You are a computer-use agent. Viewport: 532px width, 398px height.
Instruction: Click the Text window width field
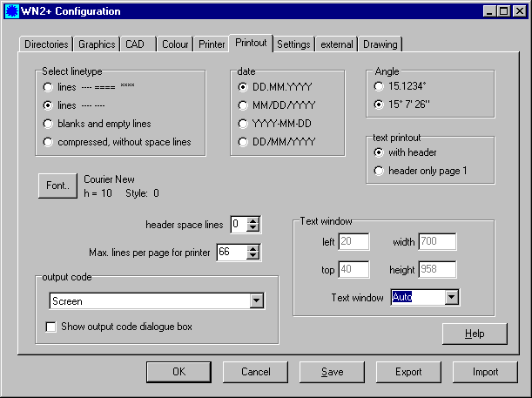437,242
